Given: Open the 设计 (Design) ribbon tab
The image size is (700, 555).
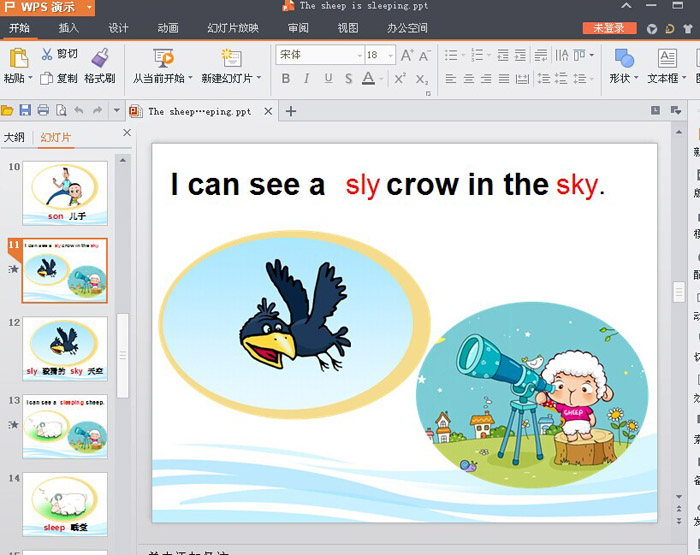Looking at the screenshot, I should tap(118, 28).
